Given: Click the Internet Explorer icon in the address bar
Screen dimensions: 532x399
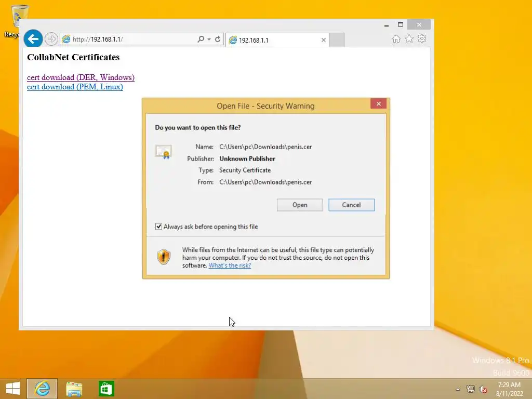Looking at the screenshot, I should click(66, 39).
